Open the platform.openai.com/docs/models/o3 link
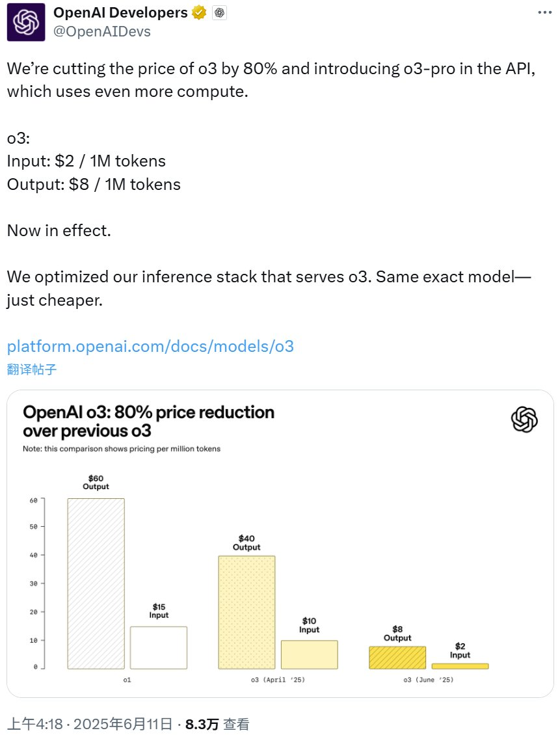 click(x=150, y=346)
